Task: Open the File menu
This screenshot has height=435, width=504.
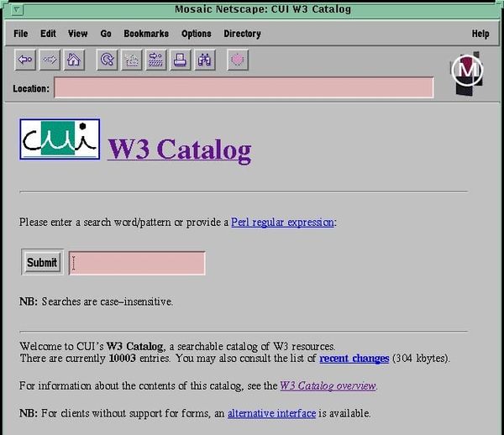Action: (20, 34)
